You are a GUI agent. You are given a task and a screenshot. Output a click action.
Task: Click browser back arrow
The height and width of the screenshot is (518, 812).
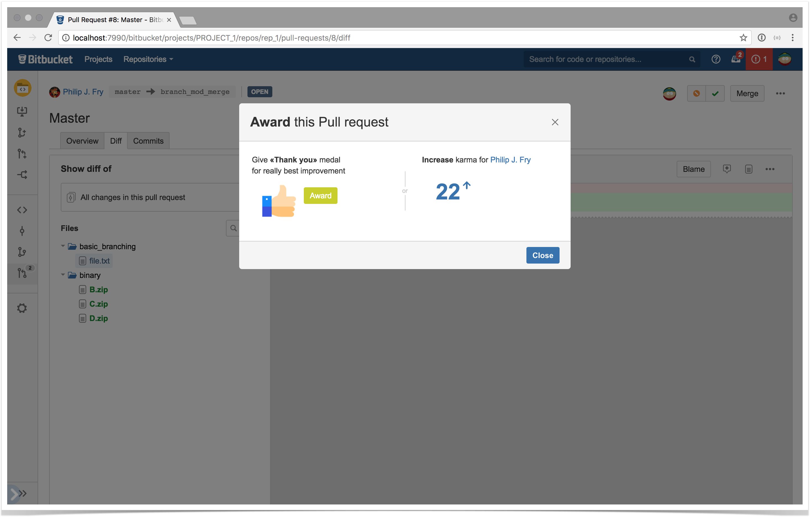[17, 37]
